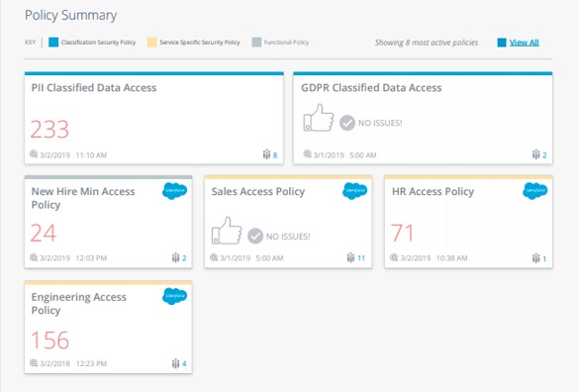Click the checkmark circle on GDPR card
Image resolution: width=579 pixels, height=392 pixels.
click(347, 123)
